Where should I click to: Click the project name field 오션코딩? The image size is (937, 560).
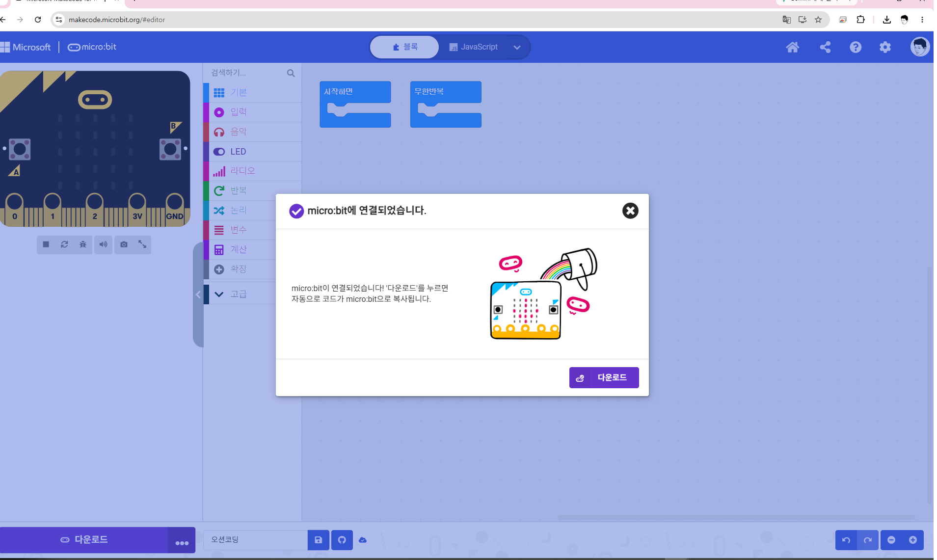pos(255,540)
